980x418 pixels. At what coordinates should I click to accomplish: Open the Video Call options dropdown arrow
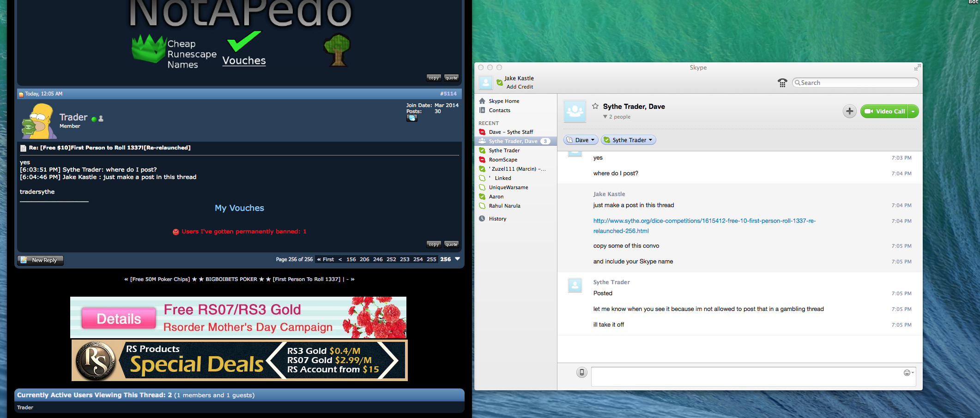point(913,112)
